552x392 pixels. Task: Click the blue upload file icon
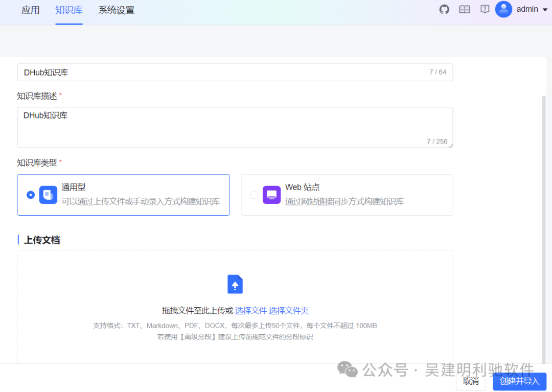[235, 284]
